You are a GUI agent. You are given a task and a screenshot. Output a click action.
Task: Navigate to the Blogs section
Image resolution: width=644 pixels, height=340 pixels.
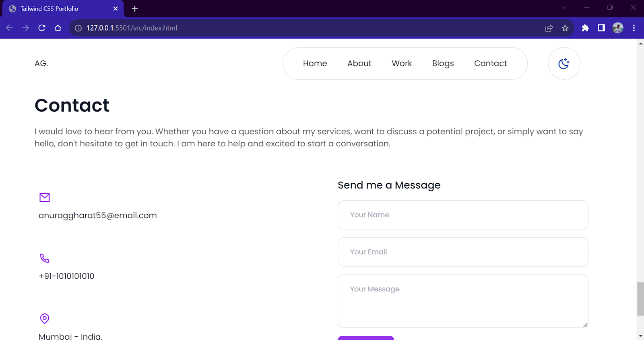point(443,63)
